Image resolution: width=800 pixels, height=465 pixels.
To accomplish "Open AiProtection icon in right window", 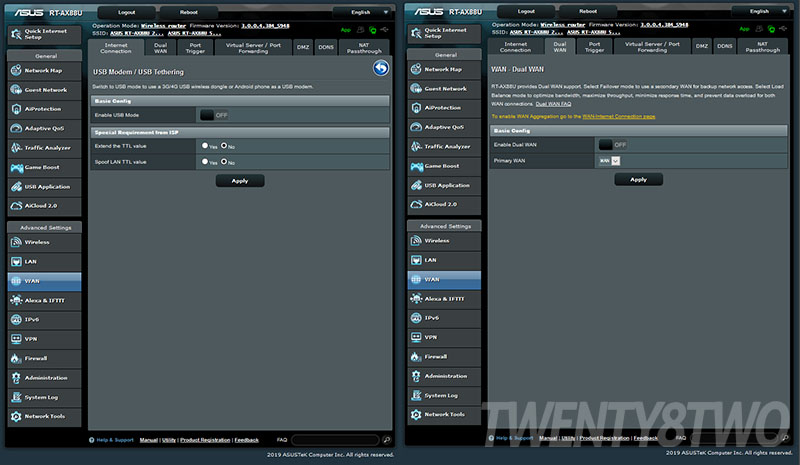I will point(416,108).
